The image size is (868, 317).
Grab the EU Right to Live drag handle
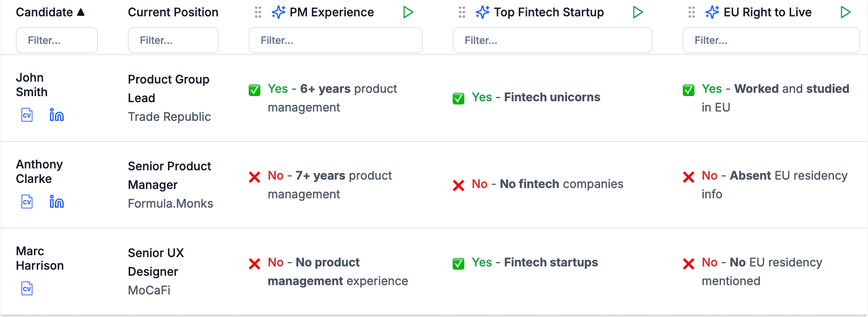pos(691,12)
